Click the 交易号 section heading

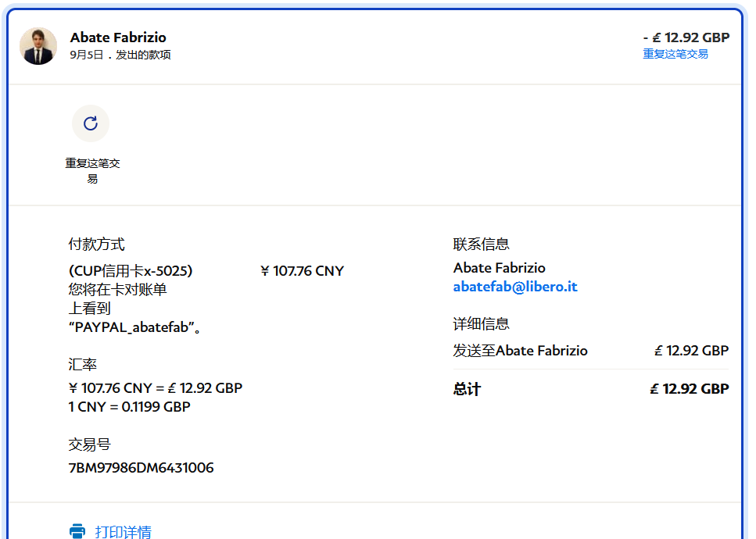[x=90, y=444]
